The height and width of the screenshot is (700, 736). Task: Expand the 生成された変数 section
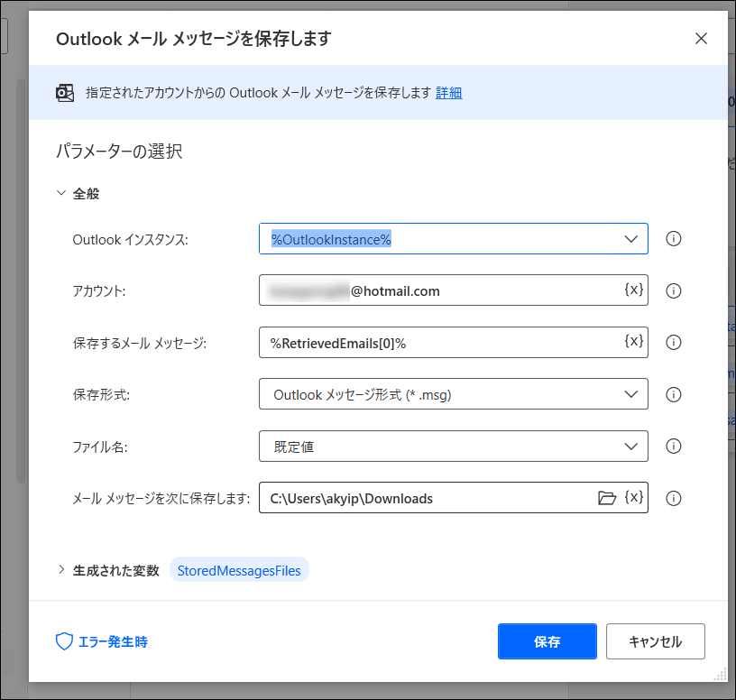(x=61, y=570)
